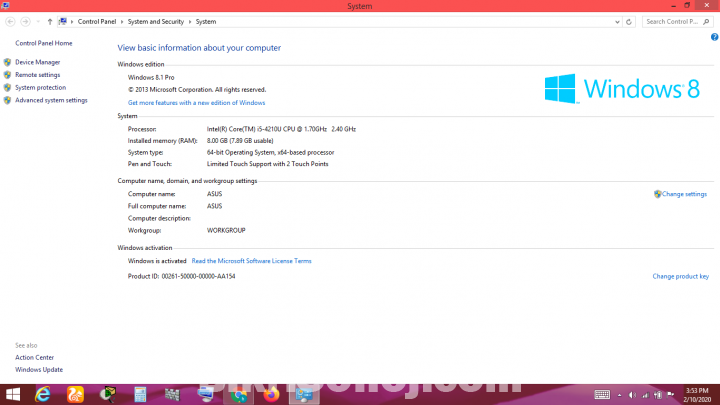Click the View basic information heading

coord(199,48)
